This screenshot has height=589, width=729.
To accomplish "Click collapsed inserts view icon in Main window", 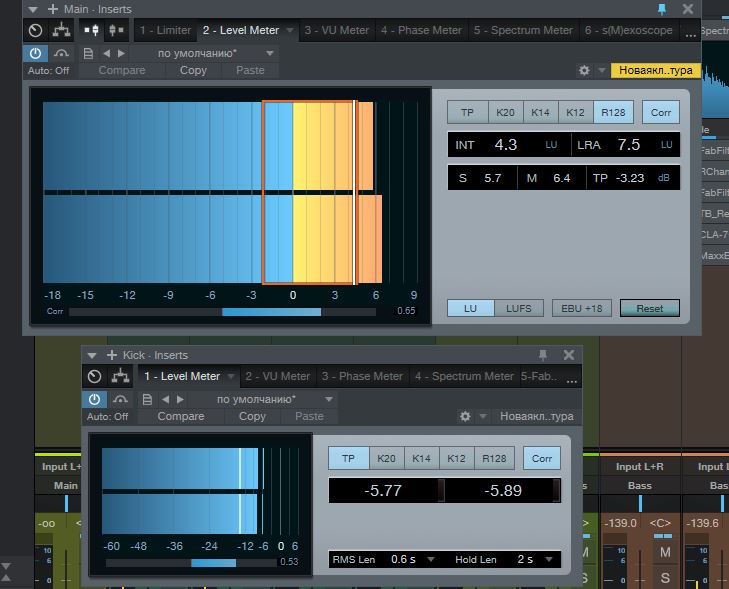I will point(116,30).
